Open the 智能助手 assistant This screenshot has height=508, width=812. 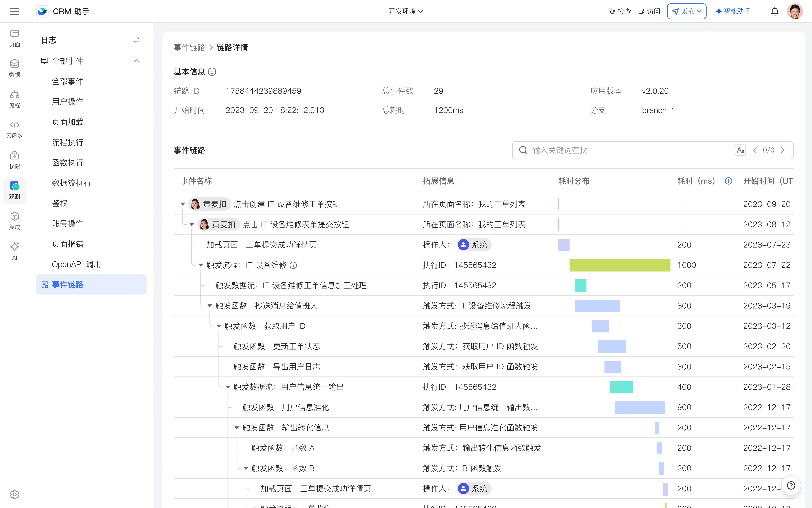[733, 11]
